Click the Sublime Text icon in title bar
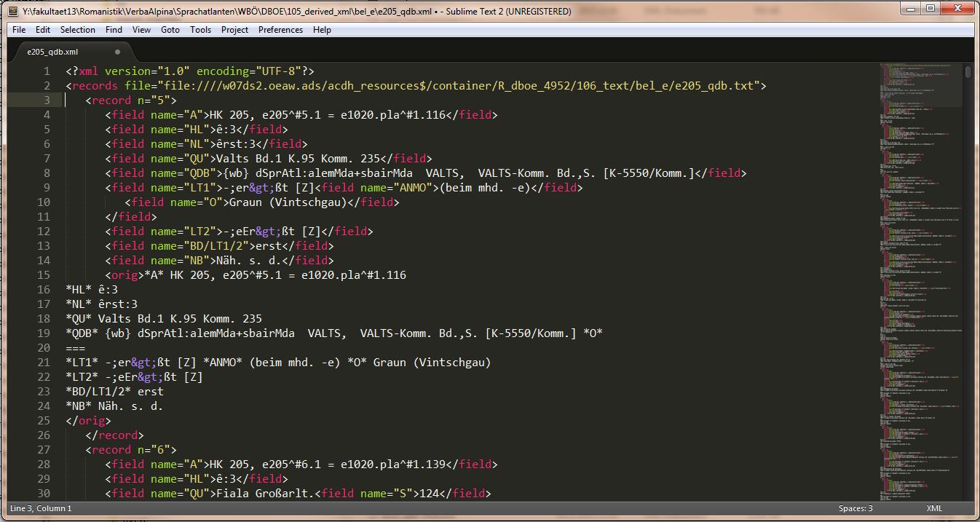This screenshot has height=522, width=980. pyautogui.click(x=12, y=9)
